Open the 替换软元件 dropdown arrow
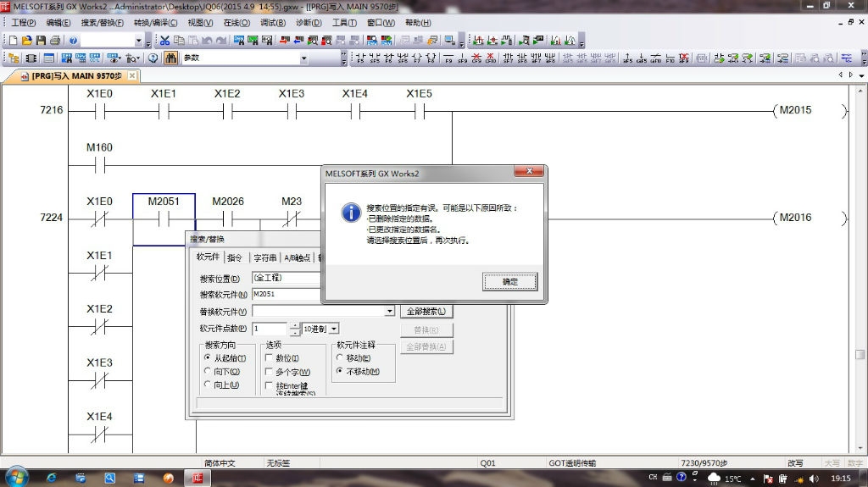 coord(390,311)
